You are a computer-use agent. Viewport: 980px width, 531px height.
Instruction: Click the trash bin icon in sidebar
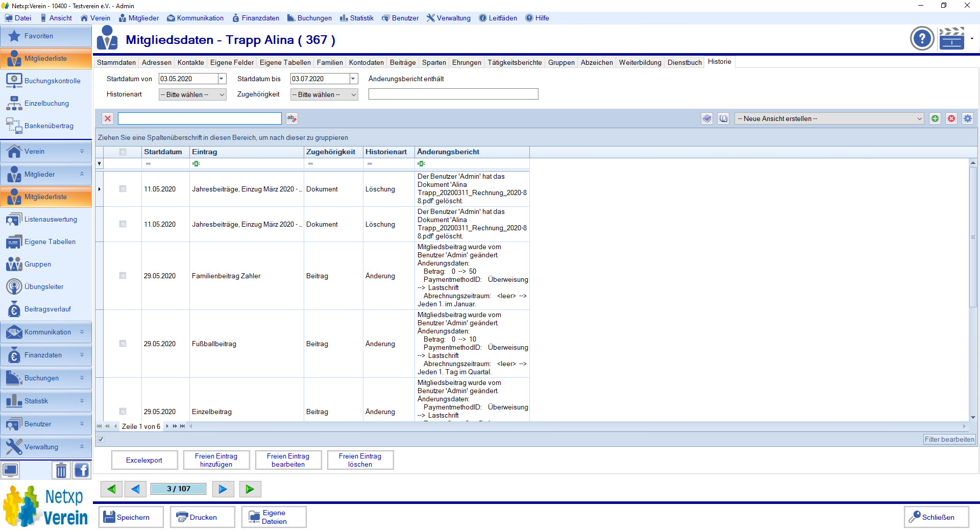tap(61, 470)
